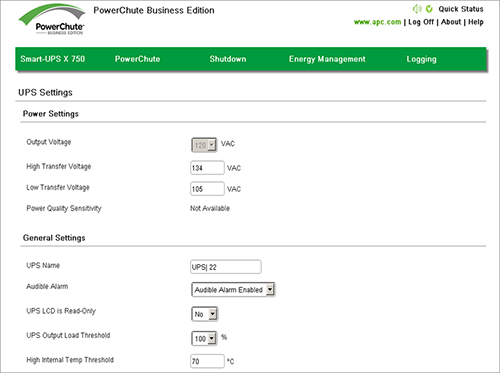Expand the Audible Alarm dropdown

233,290
